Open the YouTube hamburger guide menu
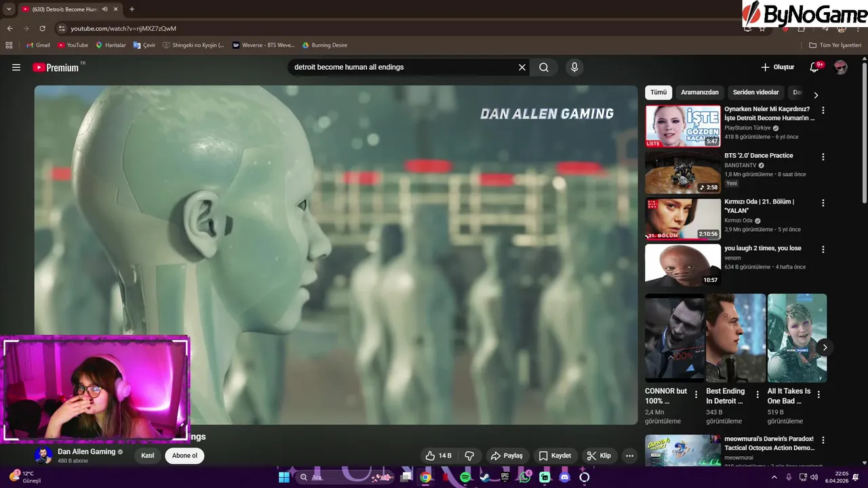Viewport: 868px width, 488px height. point(16,67)
